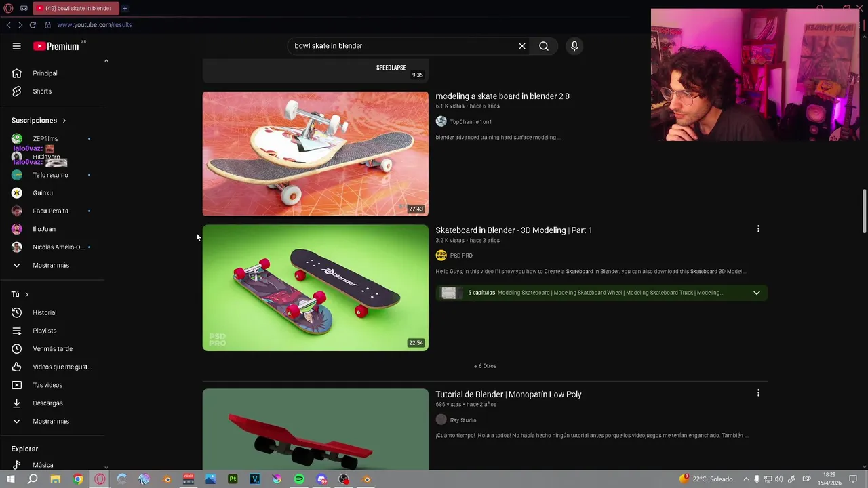Reload the page with the refresh icon

[33, 25]
